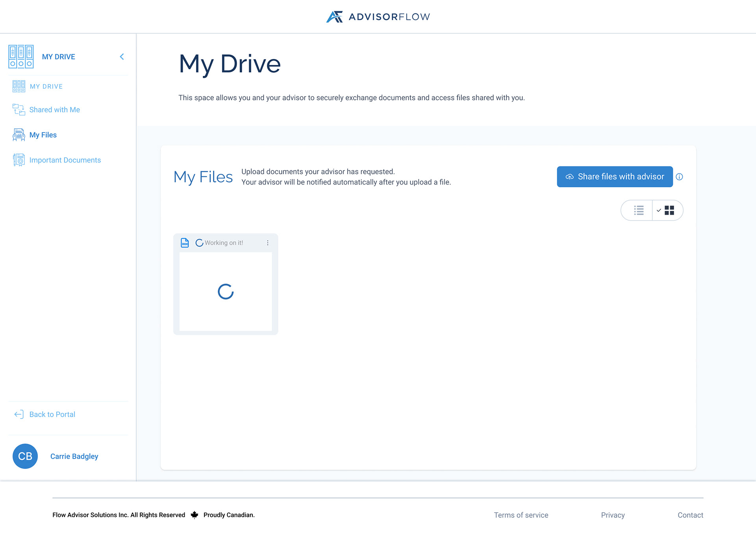Image resolution: width=756 pixels, height=537 pixels.
Task: Navigate to Important Documents
Action: pyautogui.click(x=65, y=160)
